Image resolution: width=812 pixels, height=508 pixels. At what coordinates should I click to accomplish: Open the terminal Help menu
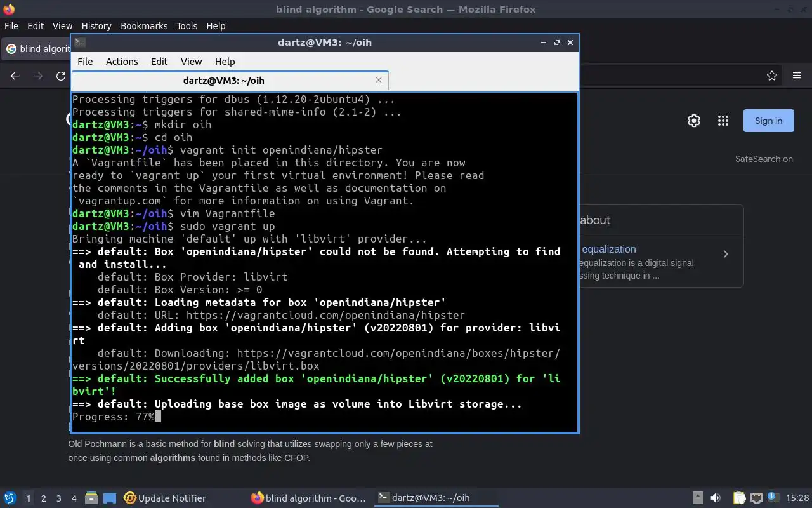tap(225, 62)
